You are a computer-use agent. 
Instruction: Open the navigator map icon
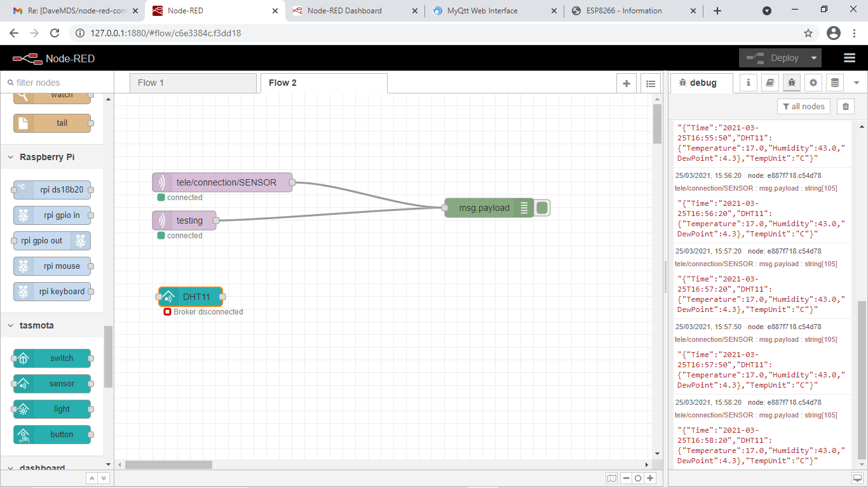coord(611,478)
